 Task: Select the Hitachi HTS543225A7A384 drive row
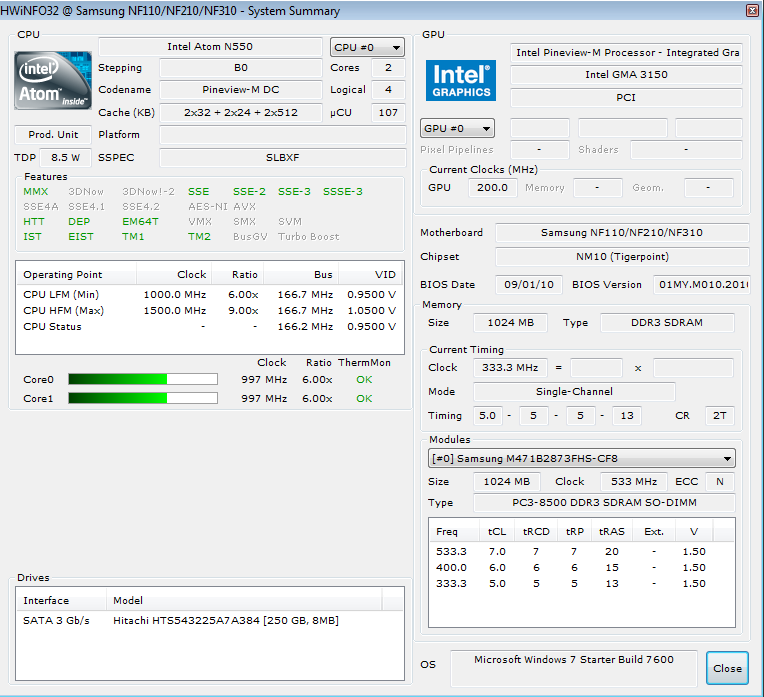[x=210, y=620]
